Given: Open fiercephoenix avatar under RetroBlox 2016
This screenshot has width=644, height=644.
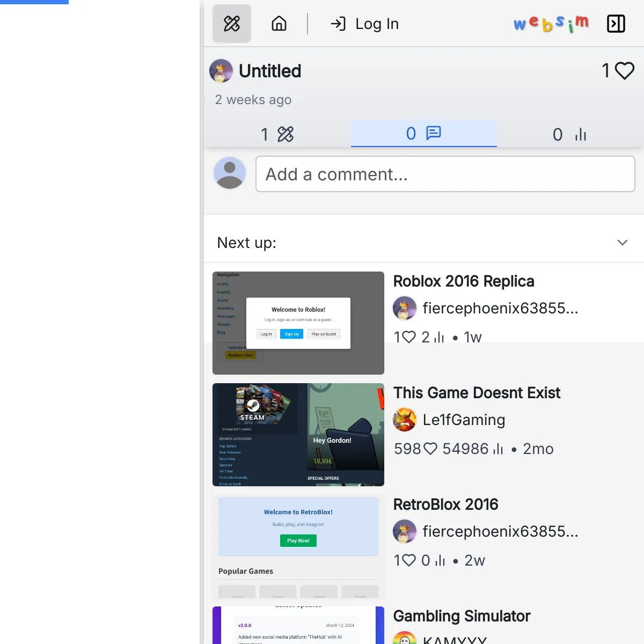Looking at the screenshot, I should tap(405, 531).
